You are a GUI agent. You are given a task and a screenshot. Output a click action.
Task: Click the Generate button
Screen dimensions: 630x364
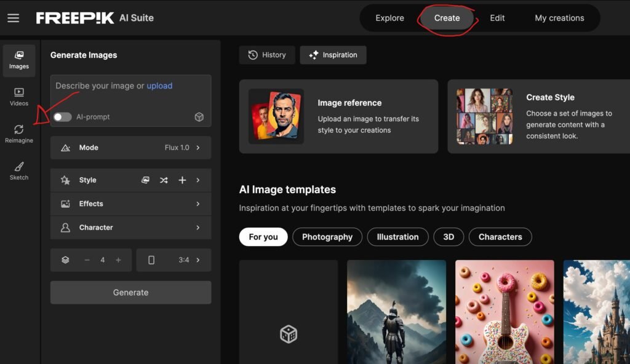coord(130,293)
